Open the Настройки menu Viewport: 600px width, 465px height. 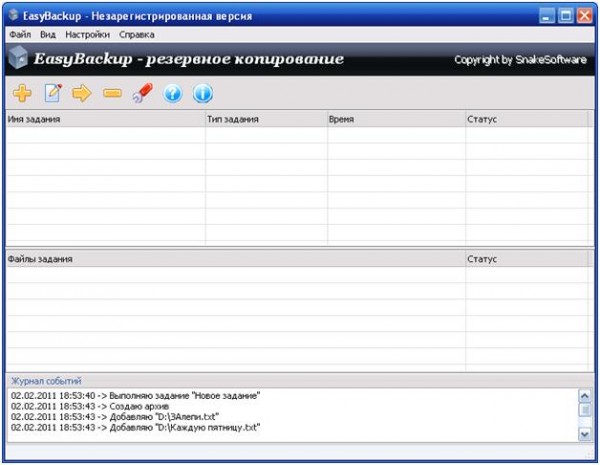click(87, 34)
